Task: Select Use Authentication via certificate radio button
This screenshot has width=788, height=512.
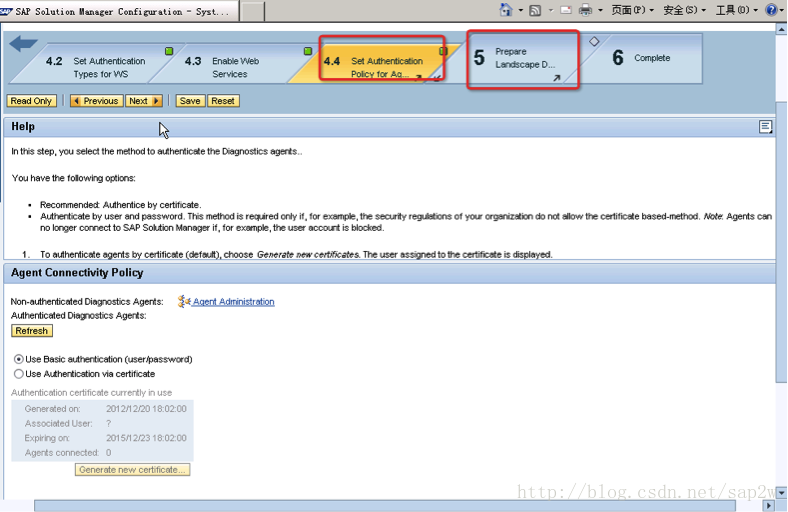Action: (19, 374)
